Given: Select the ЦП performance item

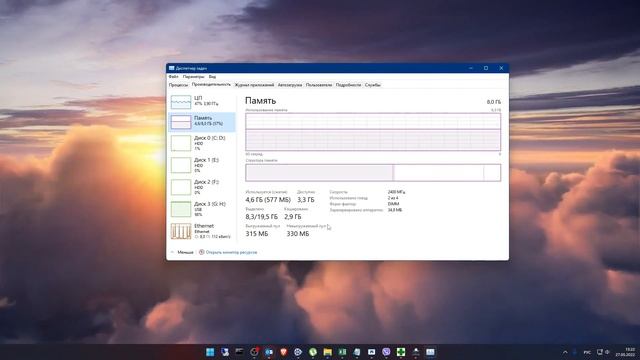Looking at the screenshot, I should (202, 101).
